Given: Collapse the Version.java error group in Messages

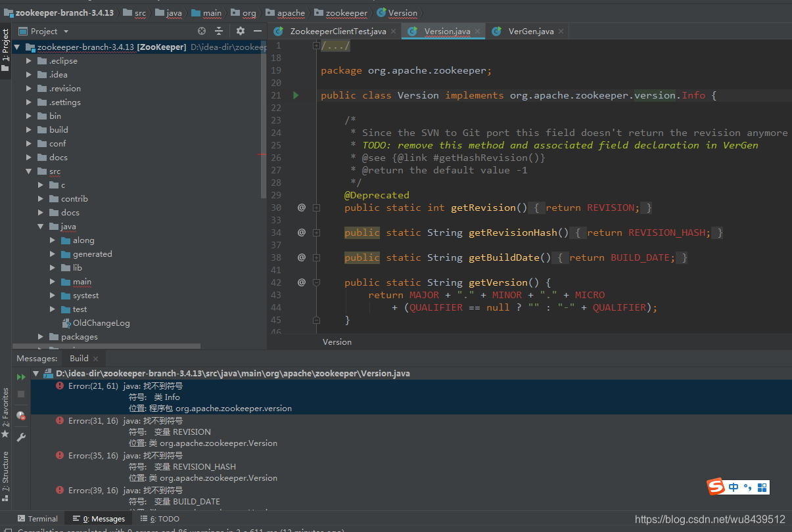Looking at the screenshot, I should pyautogui.click(x=36, y=374).
